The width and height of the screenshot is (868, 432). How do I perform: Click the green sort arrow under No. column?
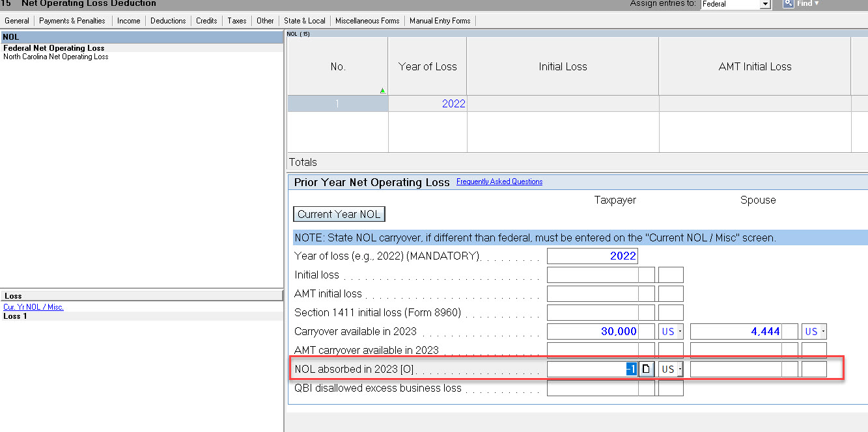pyautogui.click(x=383, y=90)
